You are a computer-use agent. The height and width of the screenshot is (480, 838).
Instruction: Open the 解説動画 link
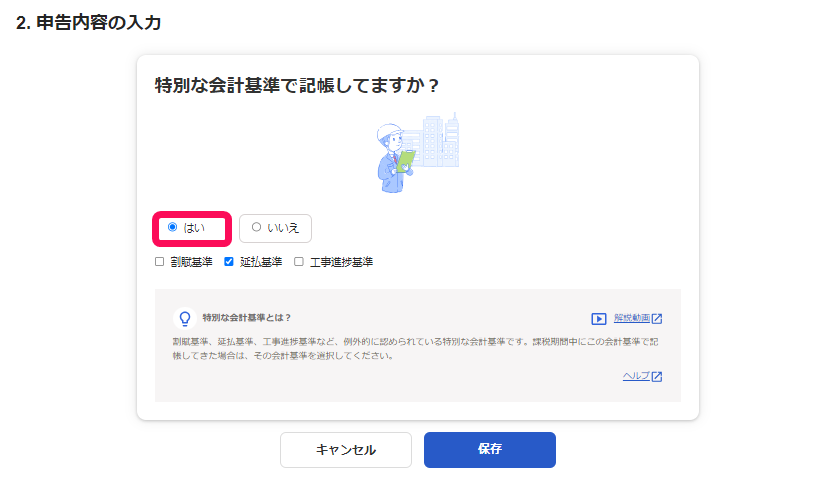pyautogui.click(x=631, y=319)
